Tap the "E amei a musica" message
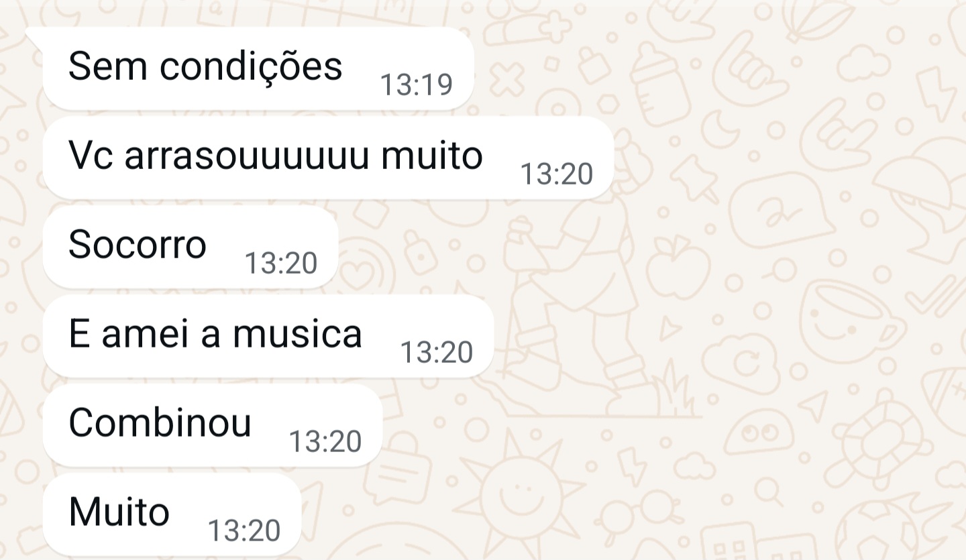This screenshot has width=966, height=560. 268,336
